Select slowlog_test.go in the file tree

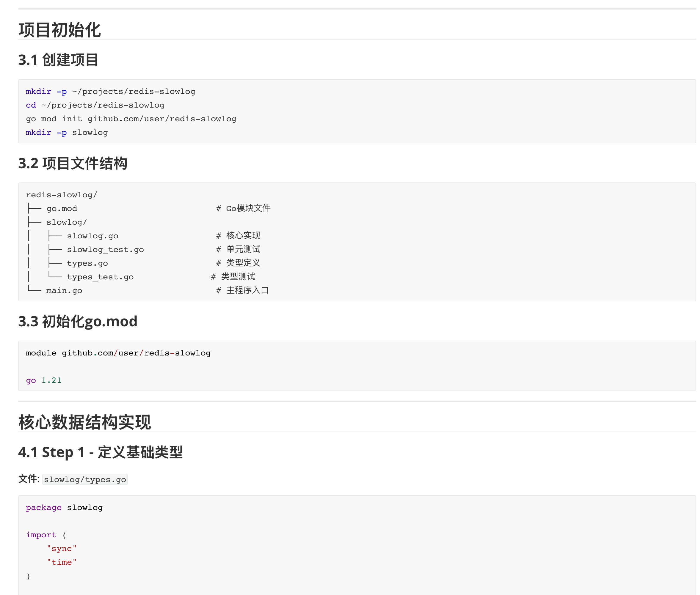point(105,250)
